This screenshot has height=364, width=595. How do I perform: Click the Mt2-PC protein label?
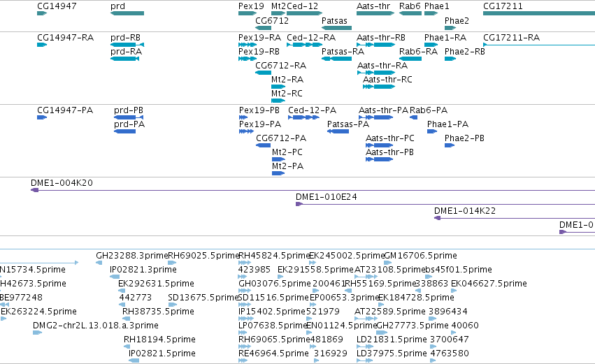pyautogui.click(x=287, y=152)
